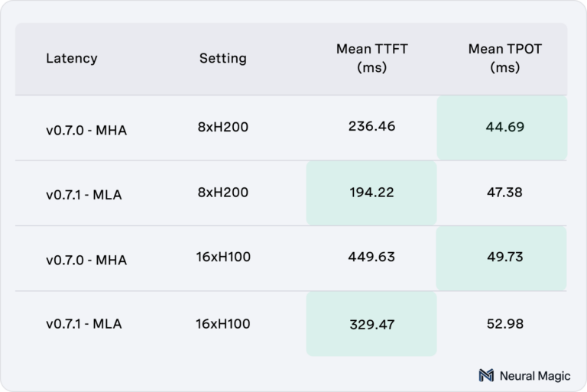
Task: Click the Neural Magic brand text
Action: pos(535,376)
